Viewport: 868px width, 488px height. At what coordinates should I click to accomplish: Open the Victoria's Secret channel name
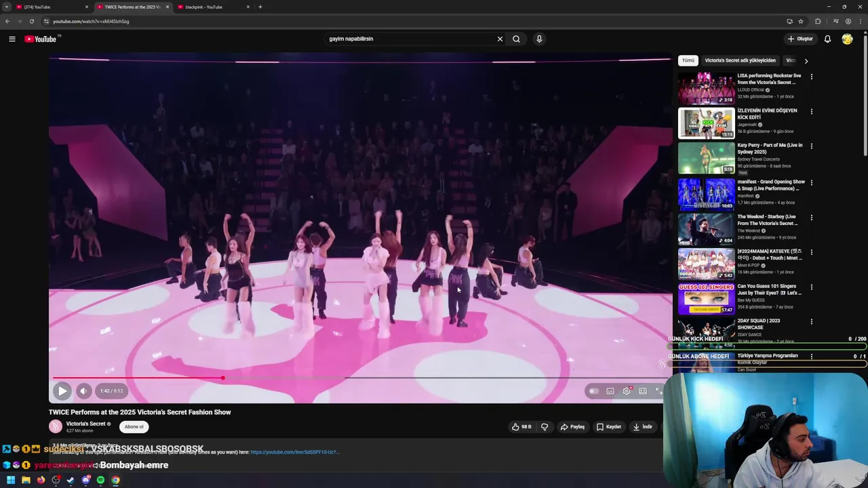point(85,424)
